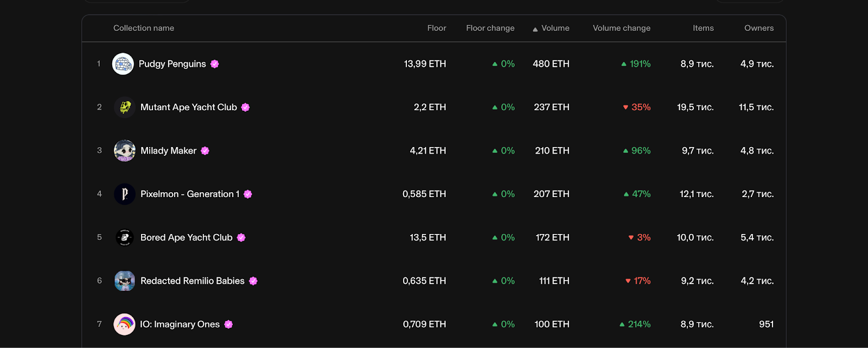Click the Milady Maker avatar image

[125, 151]
